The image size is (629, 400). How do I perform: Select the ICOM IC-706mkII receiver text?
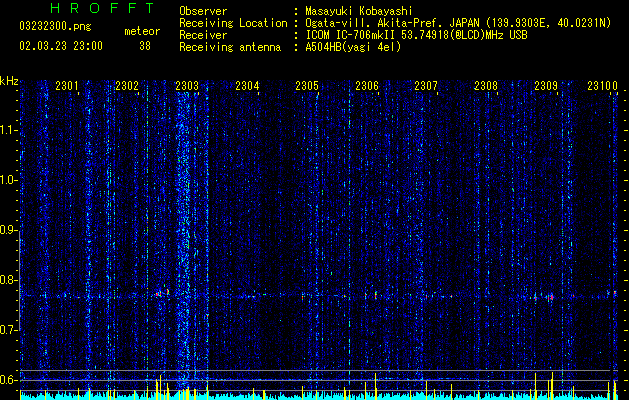point(416,35)
